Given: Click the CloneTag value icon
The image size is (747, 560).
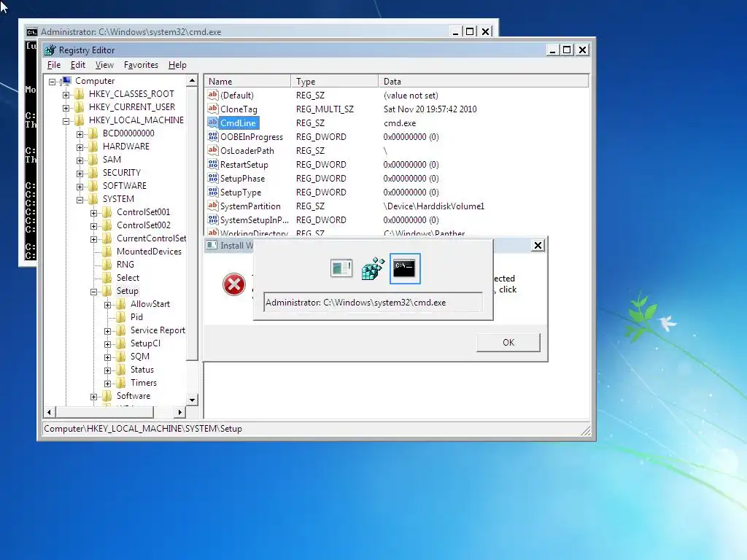Looking at the screenshot, I should (x=213, y=109).
